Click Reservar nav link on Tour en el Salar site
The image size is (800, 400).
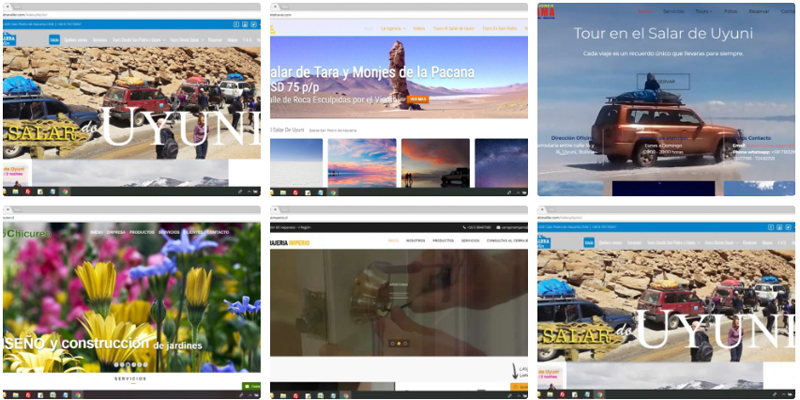[x=759, y=11]
